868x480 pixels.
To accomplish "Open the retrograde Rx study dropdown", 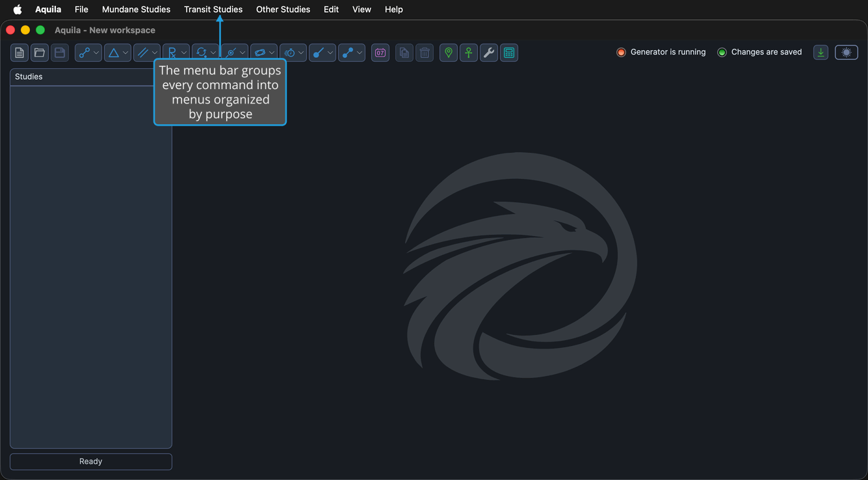I will tap(176, 53).
